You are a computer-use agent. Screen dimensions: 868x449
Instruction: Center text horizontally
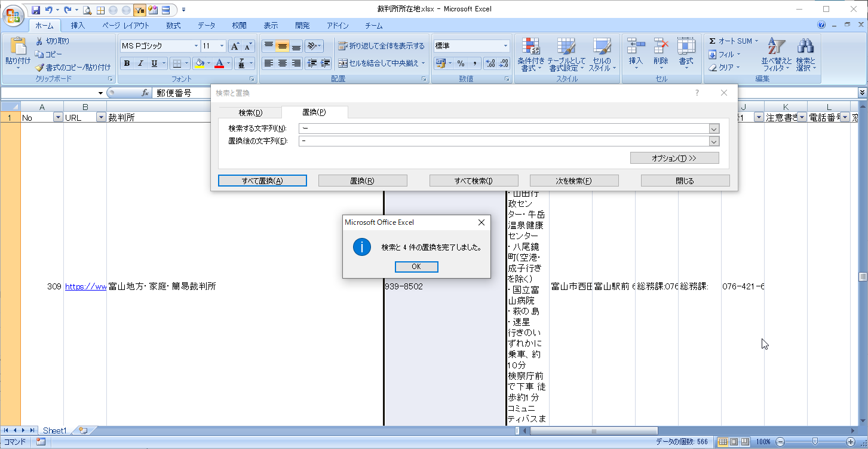click(283, 63)
